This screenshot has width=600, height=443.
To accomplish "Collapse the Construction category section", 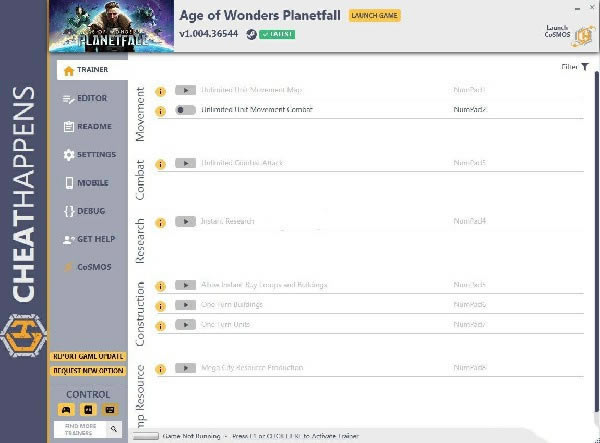I will click(140, 313).
